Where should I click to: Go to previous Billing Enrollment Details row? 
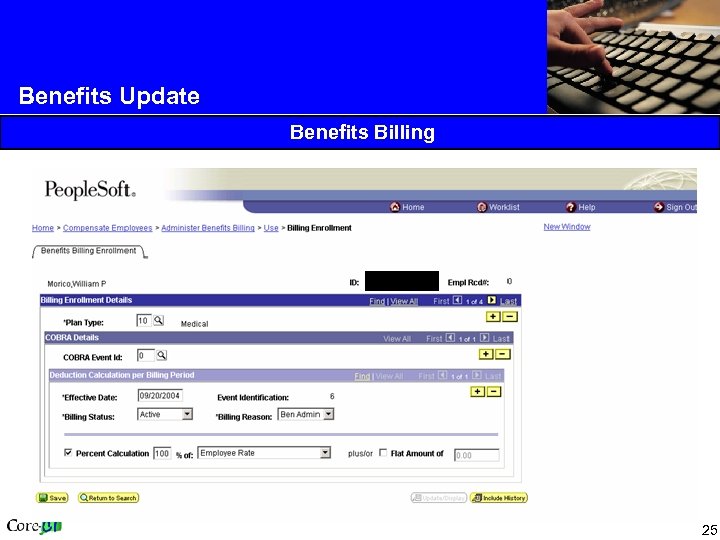coord(457,300)
